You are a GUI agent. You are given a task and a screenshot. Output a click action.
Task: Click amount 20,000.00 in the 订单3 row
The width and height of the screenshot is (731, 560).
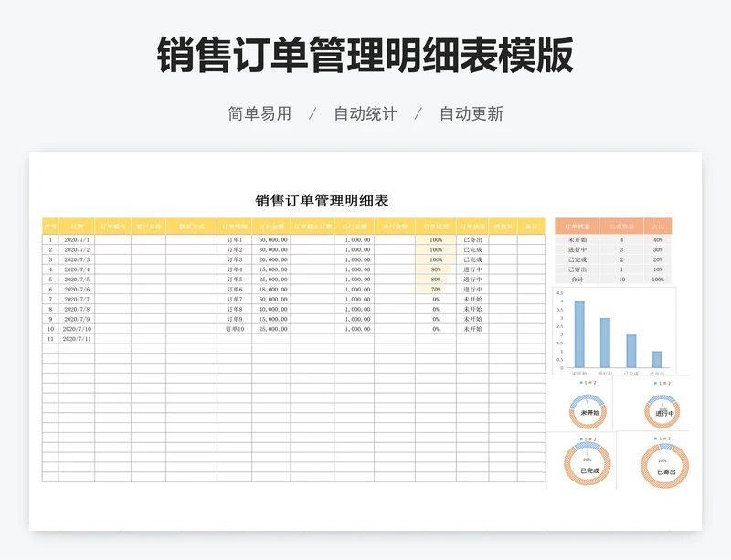point(271,259)
